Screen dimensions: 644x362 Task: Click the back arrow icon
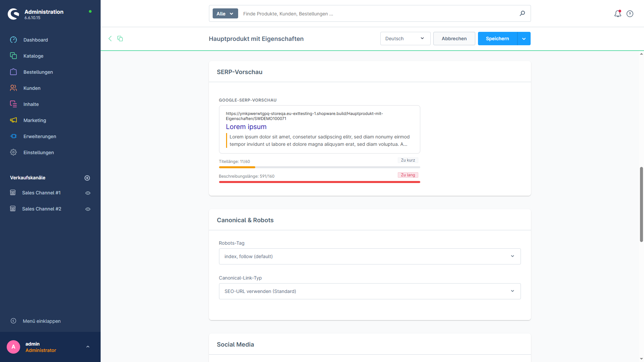click(x=110, y=39)
